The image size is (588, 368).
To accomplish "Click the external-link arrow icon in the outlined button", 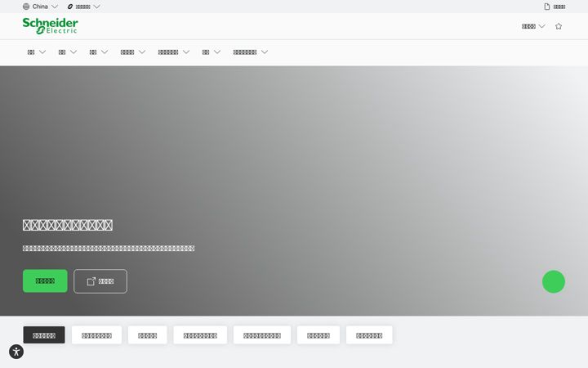I will [91, 281].
